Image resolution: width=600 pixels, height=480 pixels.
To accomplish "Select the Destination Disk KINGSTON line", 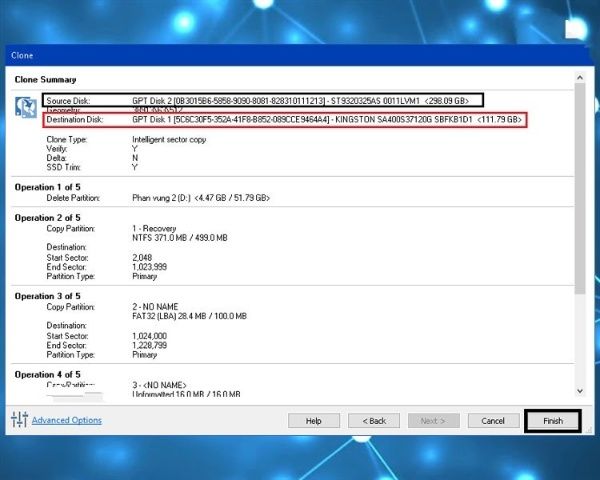I will click(285, 120).
